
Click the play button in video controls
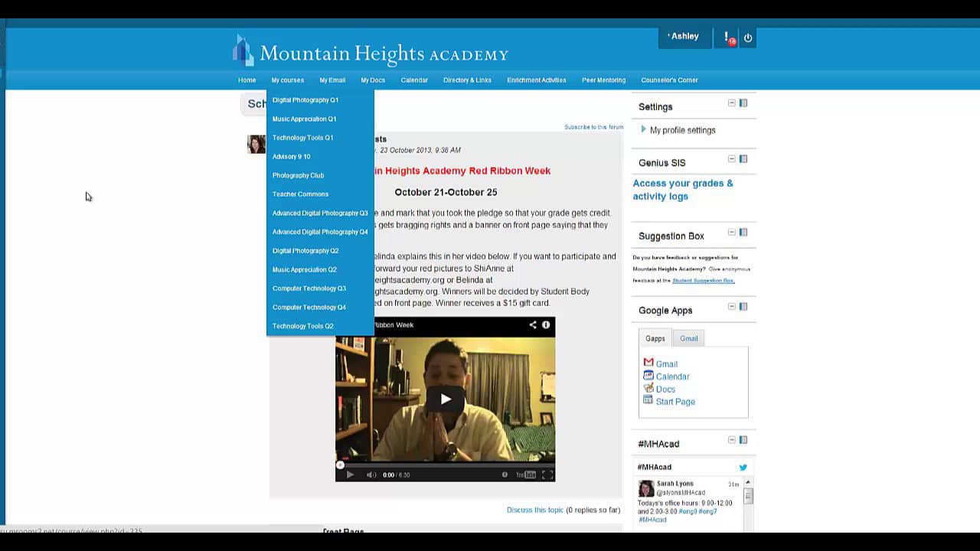(350, 474)
